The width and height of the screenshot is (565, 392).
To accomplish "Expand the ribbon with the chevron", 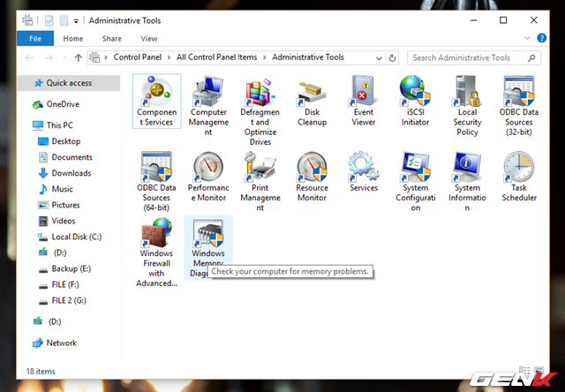I will click(540, 39).
